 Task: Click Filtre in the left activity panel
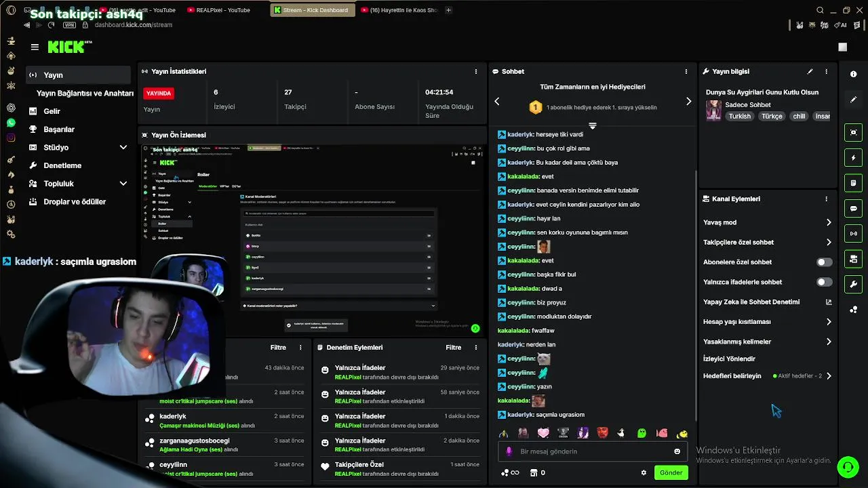click(x=278, y=348)
